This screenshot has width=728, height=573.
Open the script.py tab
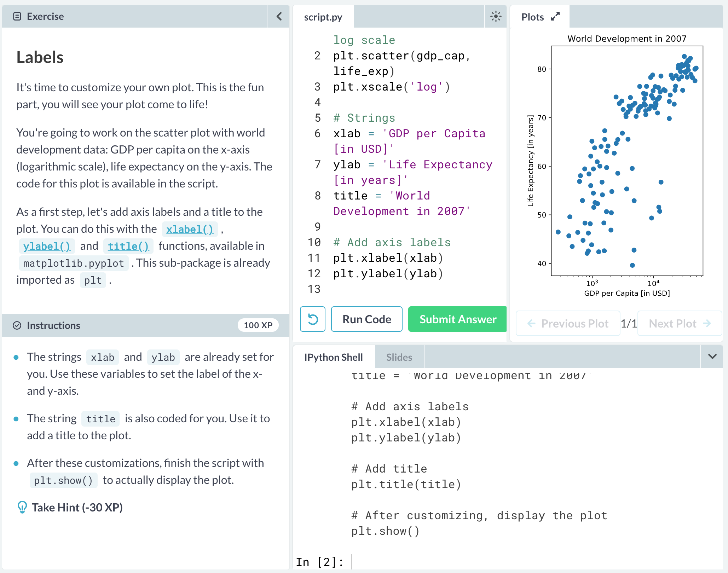(x=323, y=17)
